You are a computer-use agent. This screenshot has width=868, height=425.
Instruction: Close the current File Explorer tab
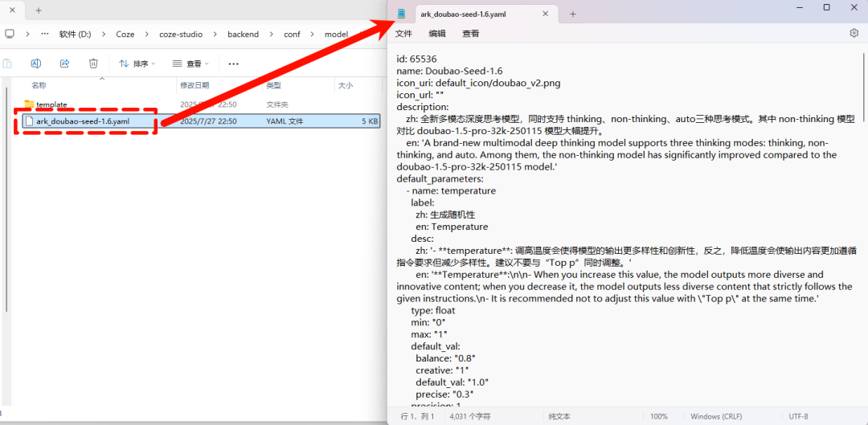point(12,10)
